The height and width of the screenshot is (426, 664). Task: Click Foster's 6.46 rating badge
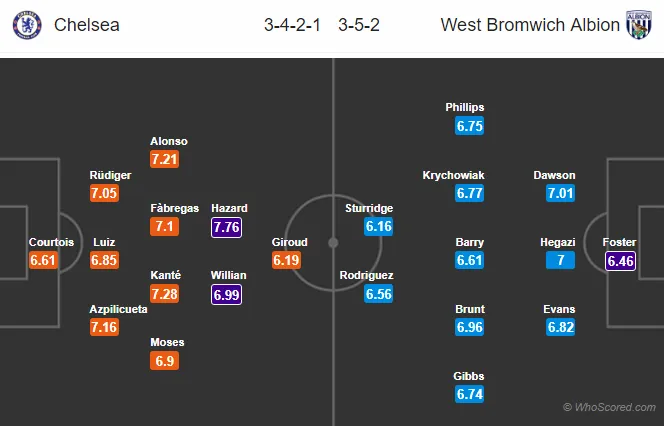(620, 260)
